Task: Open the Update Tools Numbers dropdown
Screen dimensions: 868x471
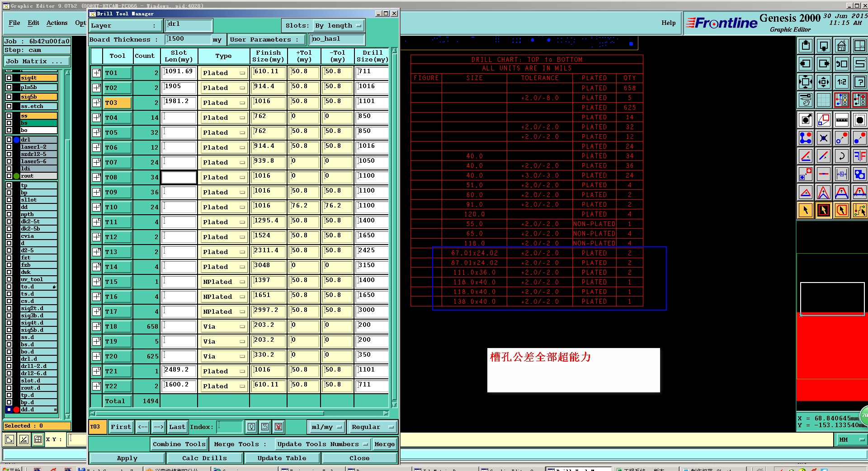Action: (323, 444)
